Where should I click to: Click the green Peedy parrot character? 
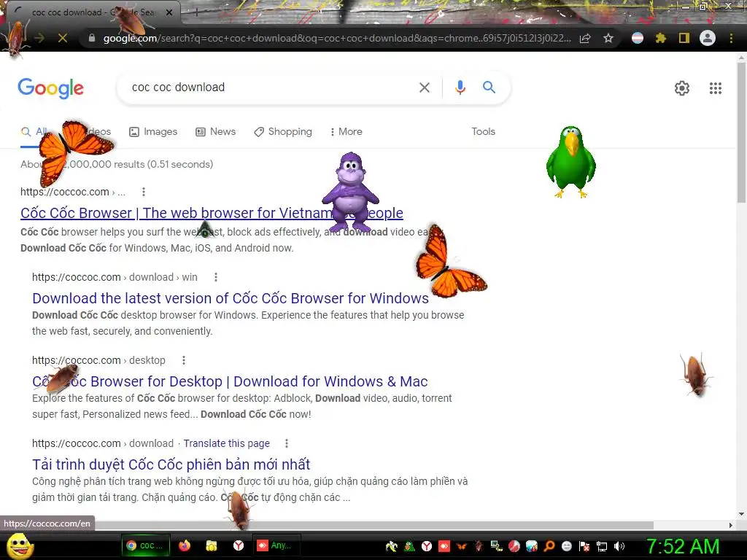pyautogui.click(x=570, y=162)
